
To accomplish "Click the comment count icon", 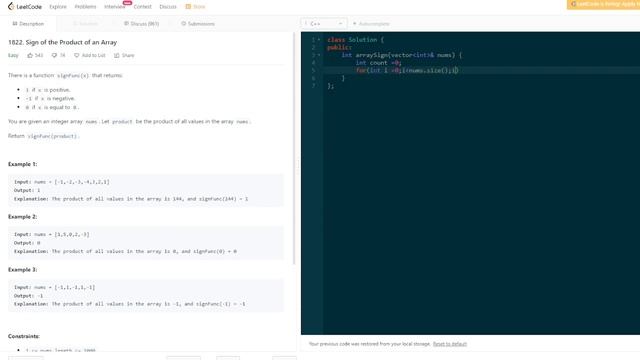I will tap(54, 55).
